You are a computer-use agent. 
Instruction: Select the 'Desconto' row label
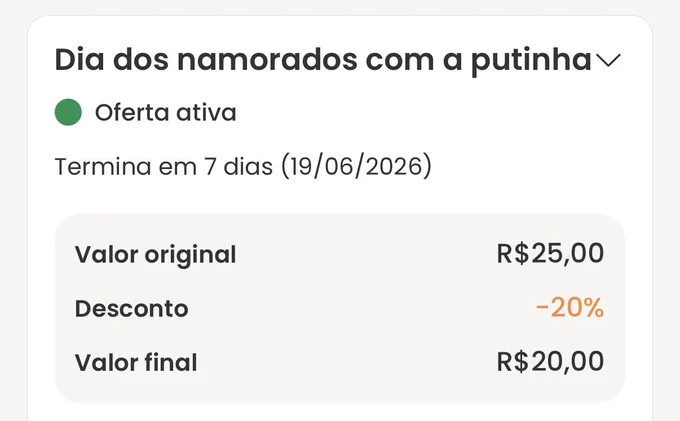point(131,309)
